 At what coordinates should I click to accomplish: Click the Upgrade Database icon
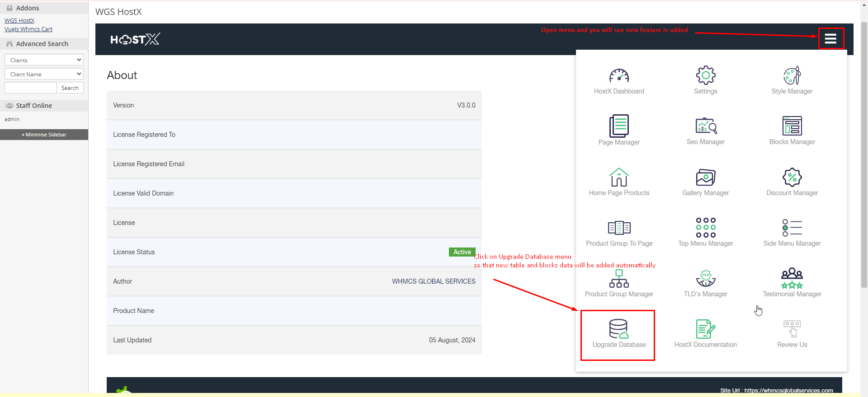click(x=618, y=329)
